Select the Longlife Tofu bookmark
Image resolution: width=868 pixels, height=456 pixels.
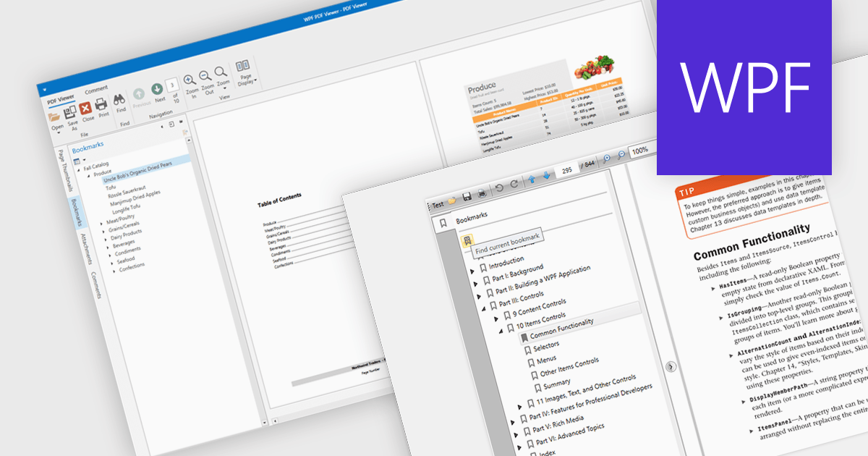click(127, 211)
